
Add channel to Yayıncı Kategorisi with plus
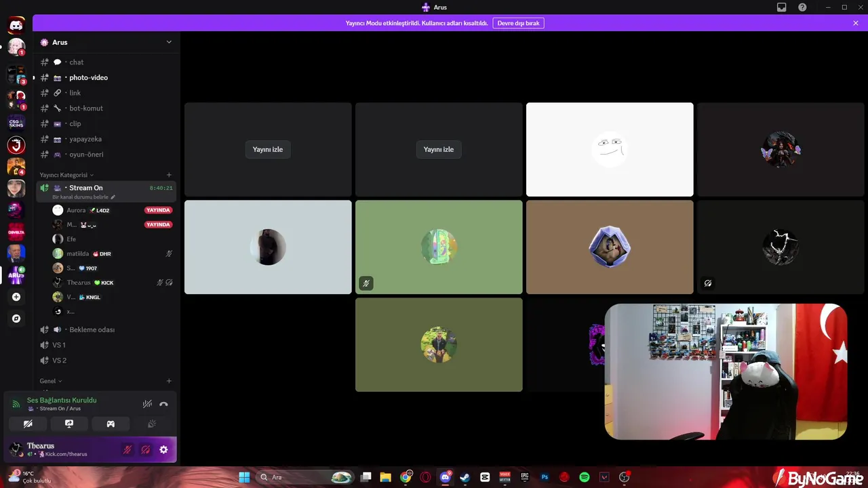coord(169,175)
